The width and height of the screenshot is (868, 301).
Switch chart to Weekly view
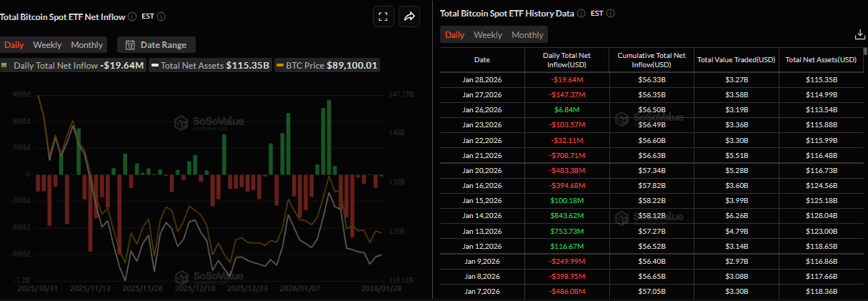pyautogui.click(x=47, y=45)
